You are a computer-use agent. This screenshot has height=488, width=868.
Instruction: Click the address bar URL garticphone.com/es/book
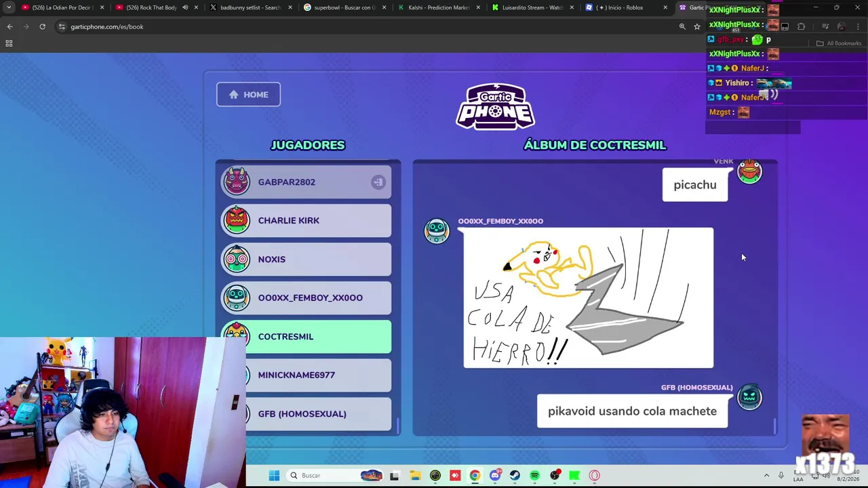(x=107, y=26)
